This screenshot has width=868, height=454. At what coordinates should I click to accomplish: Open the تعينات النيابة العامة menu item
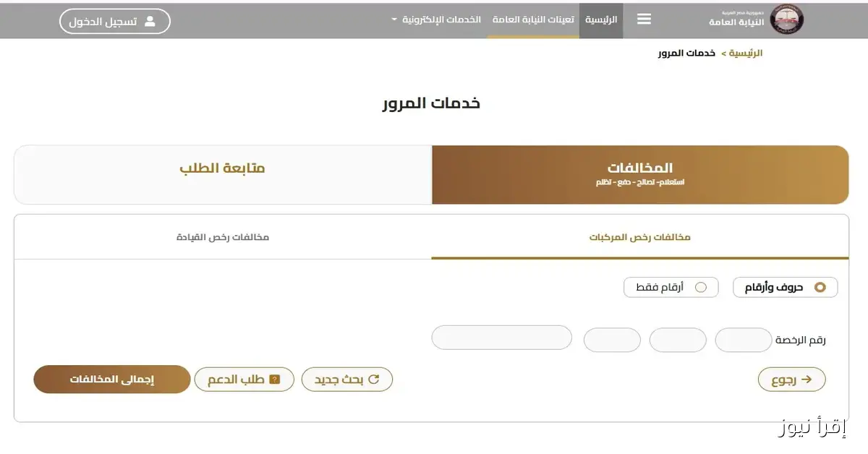(x=532, y=20)
